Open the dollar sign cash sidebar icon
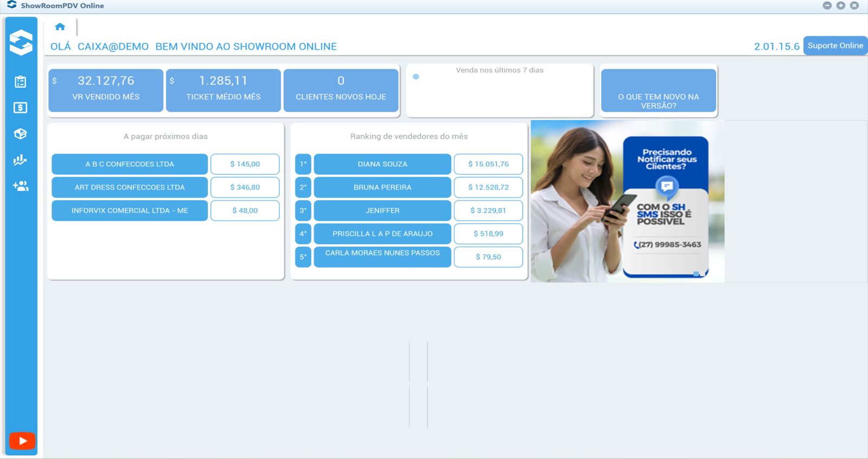This screenshot has width=868, height=459. click(x=21, y=108)
